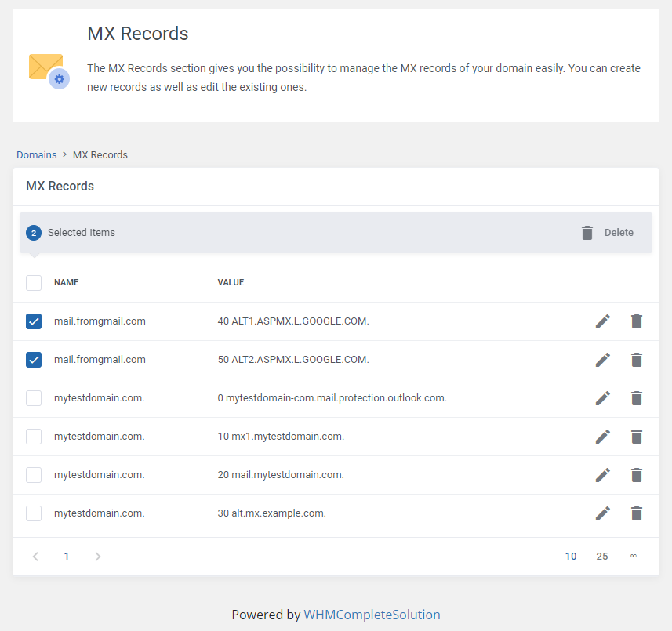This screenshot has height=631, width=672.
Task: Click value '50 ALT2.ASPMX.L.GOOGLE.COM.'
Action: (293, 360)
